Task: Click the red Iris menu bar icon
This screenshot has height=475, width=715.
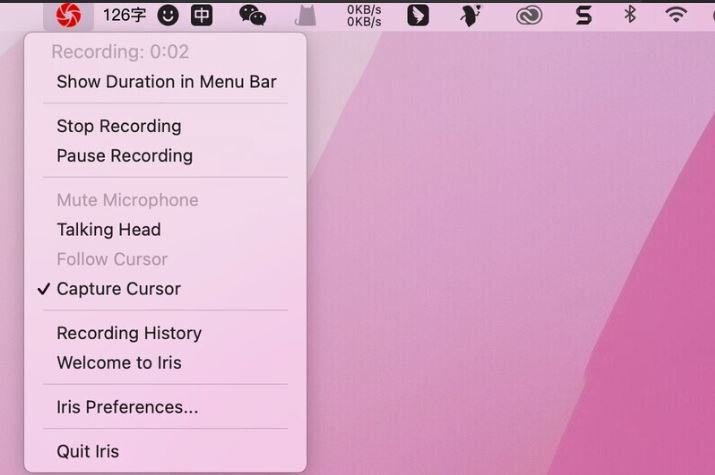Action: click(x=68, y=15)
